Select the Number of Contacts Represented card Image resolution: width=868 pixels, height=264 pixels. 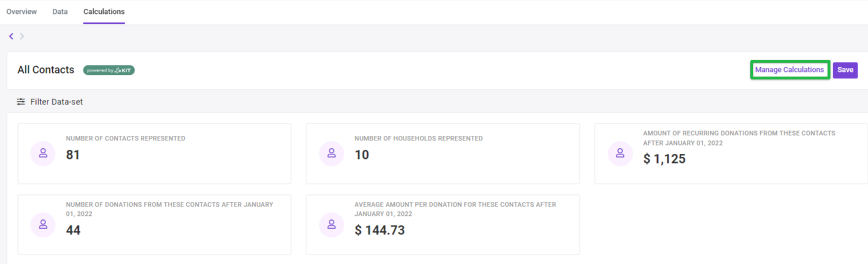click(154, 153)
